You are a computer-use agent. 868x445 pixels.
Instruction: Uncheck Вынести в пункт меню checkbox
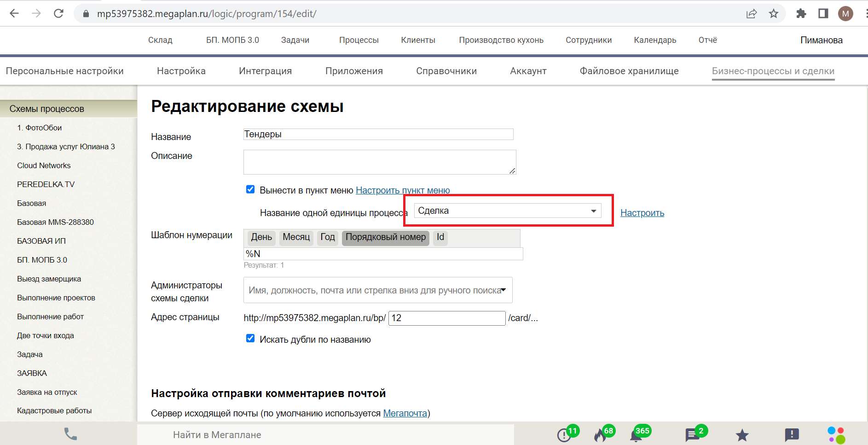coord(250,189)
